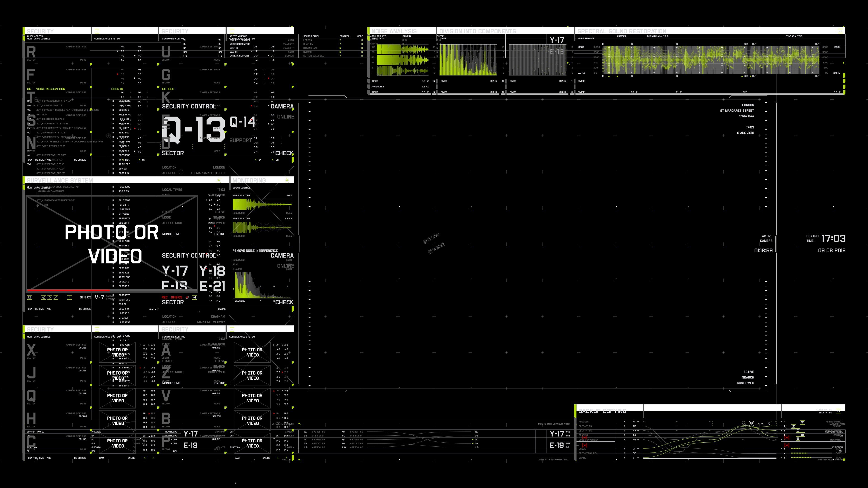This screenshot has width=868, height=488.
Task: Rewind the surveillance video
Action: tap(43, 297)
